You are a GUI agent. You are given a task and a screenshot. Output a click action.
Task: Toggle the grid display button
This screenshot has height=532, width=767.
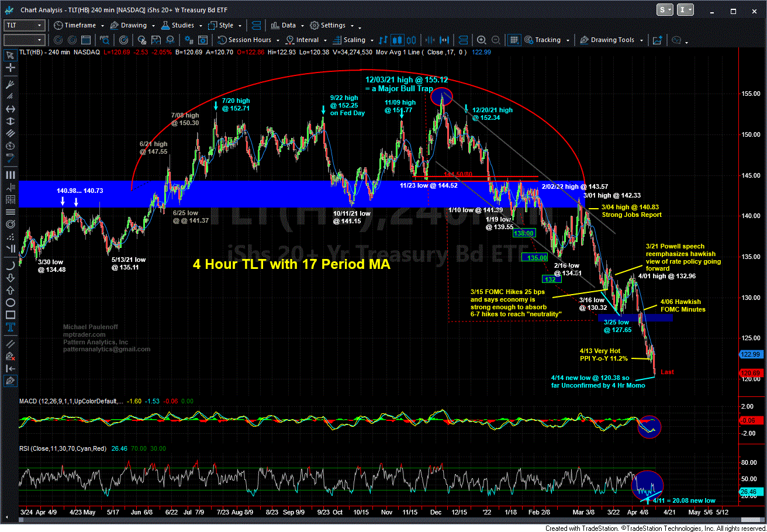click(514, 40)
